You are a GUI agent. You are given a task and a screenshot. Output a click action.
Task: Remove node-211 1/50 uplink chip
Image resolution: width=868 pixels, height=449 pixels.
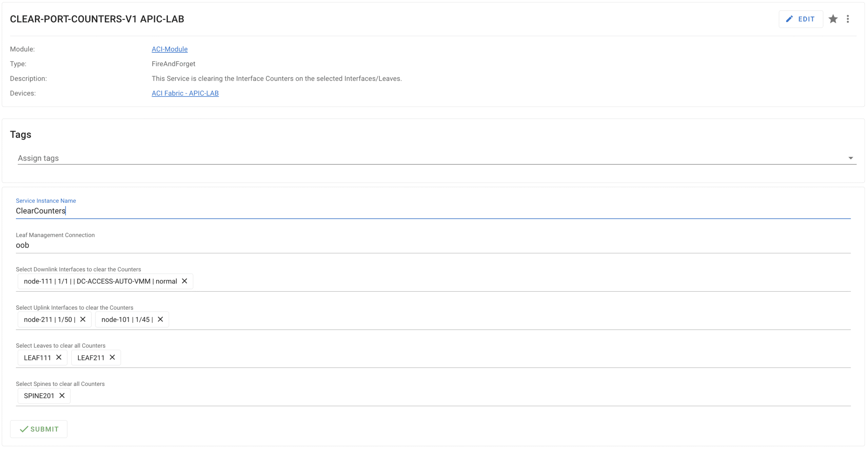(x=83, y=319)
